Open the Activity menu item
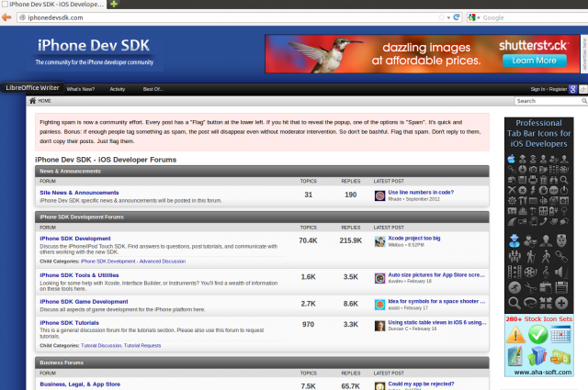The width and height of the screenshot is (588, 390). [x=118, y=89]
